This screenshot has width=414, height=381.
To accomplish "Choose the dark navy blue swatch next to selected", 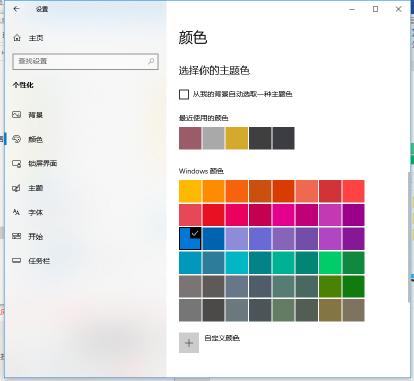I will point(213,239).
